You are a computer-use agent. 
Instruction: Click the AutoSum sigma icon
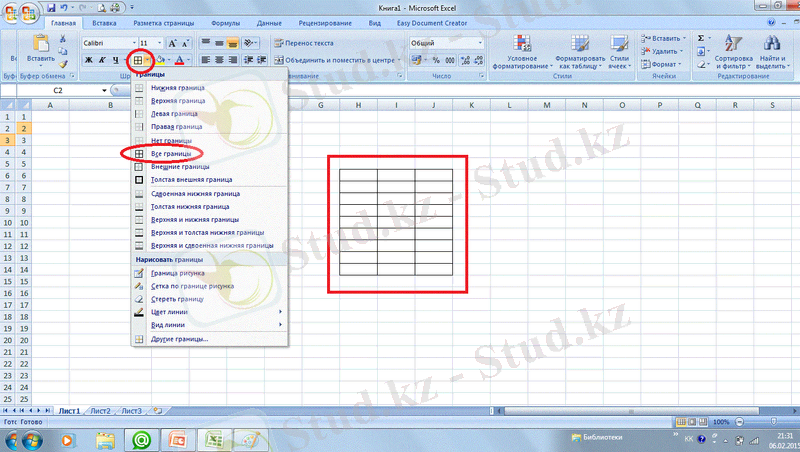[x=701, y=38]
